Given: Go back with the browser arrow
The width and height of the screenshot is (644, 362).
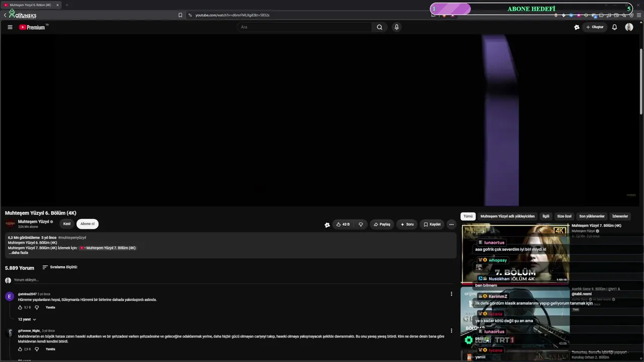Looking at the screenshot, I should [5, 15].
